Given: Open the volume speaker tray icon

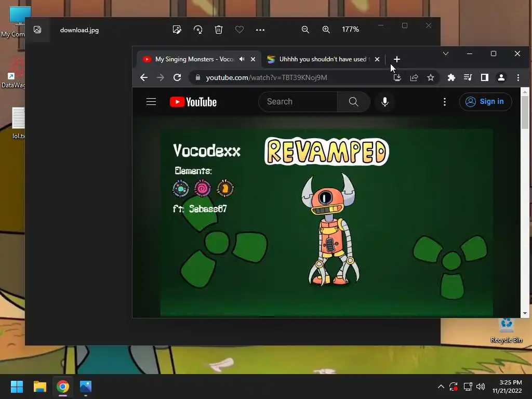Looking at the screenshot, I should (x=481, y=387).
